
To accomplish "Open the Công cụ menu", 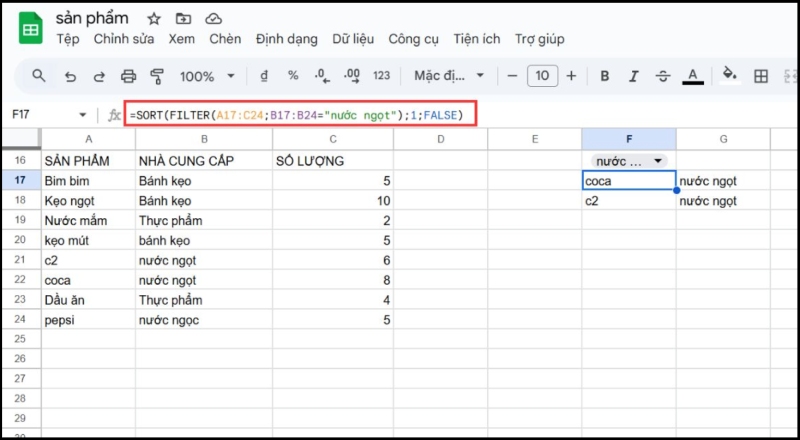I will pyautogui.click(x=413, y=39).
